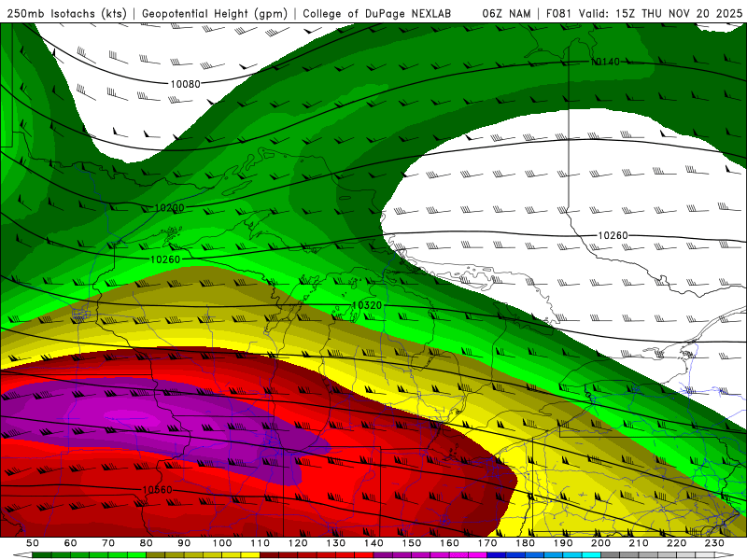
Task: Click the 10320 height contour label
Action: click(x=367, y=305)
